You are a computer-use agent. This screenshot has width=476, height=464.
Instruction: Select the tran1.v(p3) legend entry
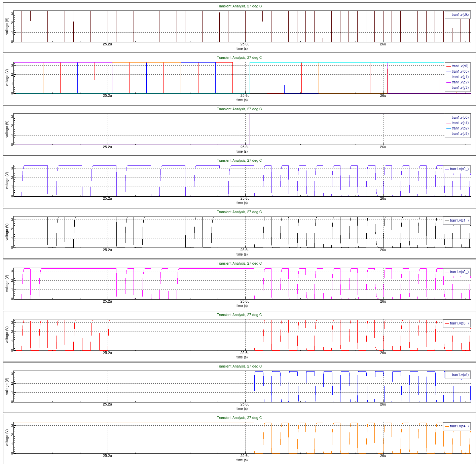pyautogui.click(x=457, y=134)
